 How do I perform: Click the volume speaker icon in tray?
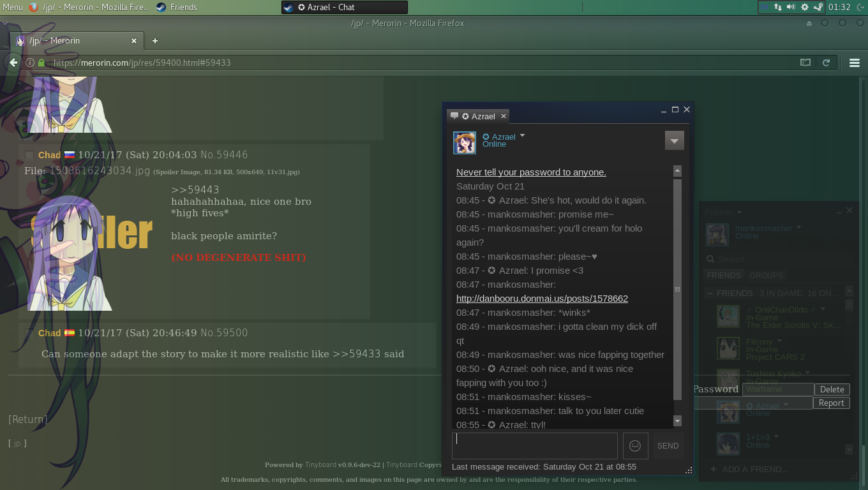pyautogui.click(x=791, y=7)
